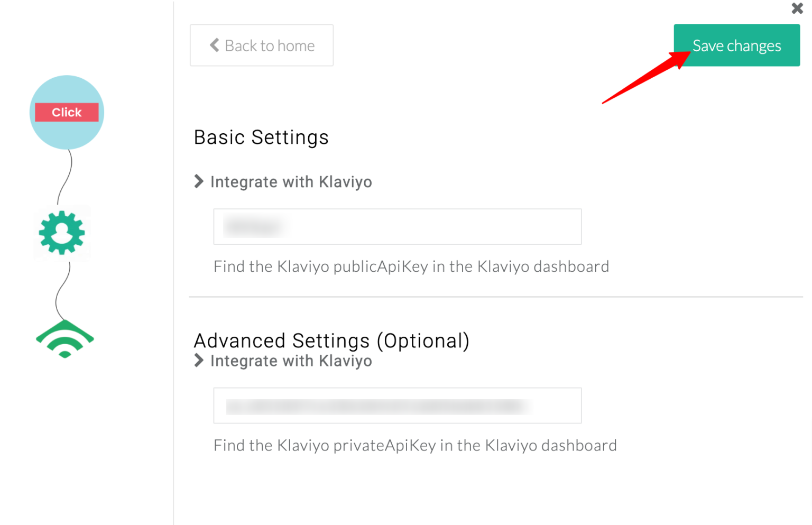The height and width of the screenshot is (525, 812).
Task: Click the person icon inside the gear node
Action: pos(61,233)
